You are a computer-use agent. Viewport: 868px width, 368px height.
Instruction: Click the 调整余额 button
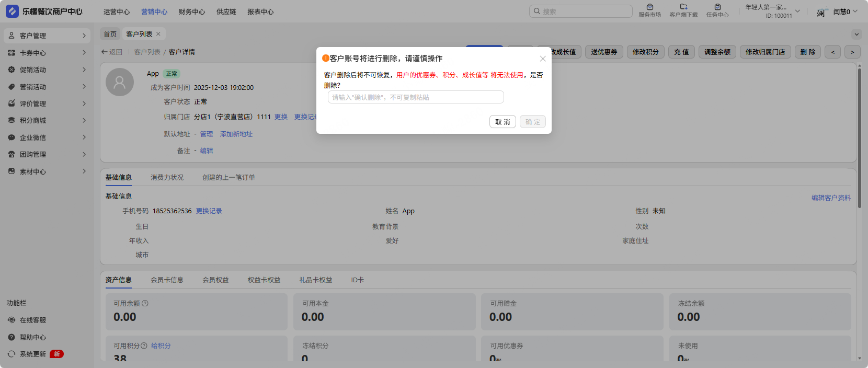(717, 52)
